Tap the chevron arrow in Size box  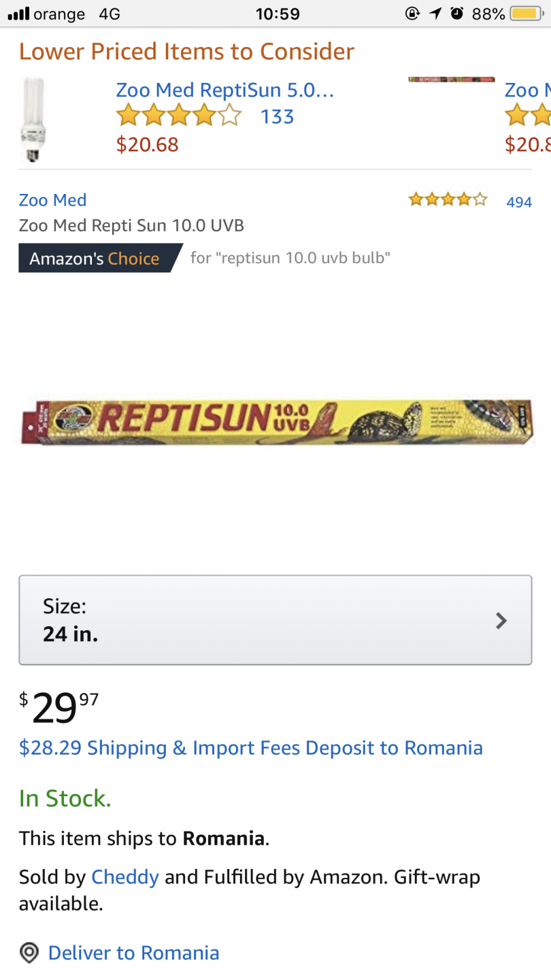tap(501, 621)
